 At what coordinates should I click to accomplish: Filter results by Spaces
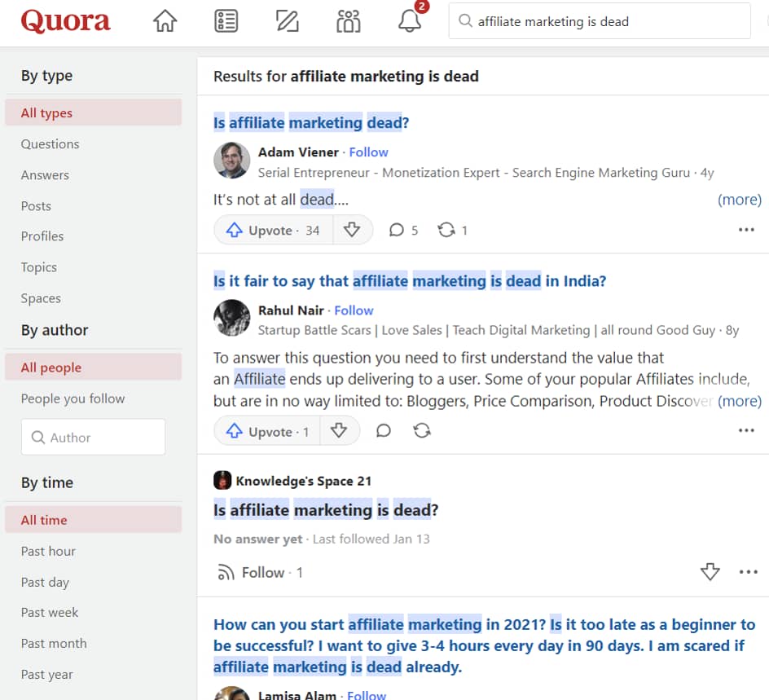tap(41, 298)
